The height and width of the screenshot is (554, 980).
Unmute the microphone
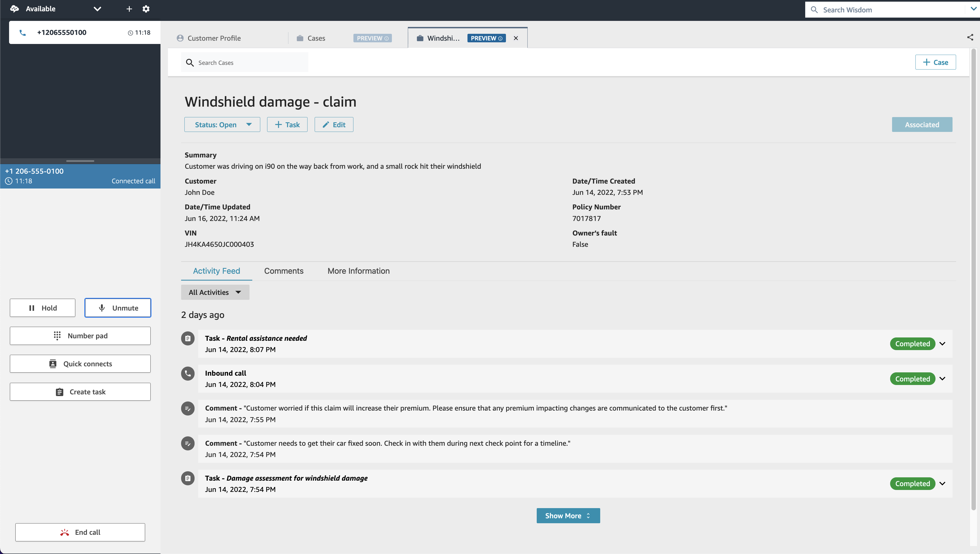(118, 308)
